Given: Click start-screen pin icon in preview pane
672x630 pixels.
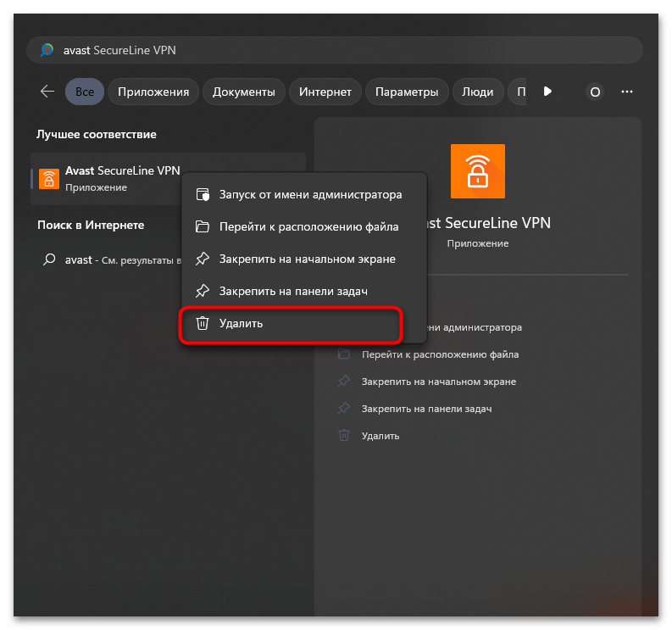Looking at the screenshot, I should pos(344,381).
